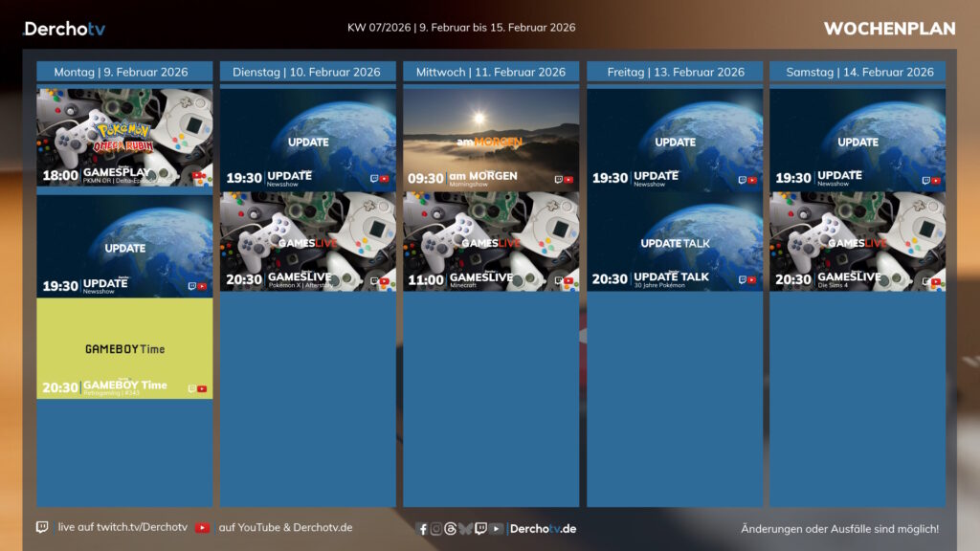Open Tuesday's GAMESLIVE Pokémon X thumbnail

(307, 241)
